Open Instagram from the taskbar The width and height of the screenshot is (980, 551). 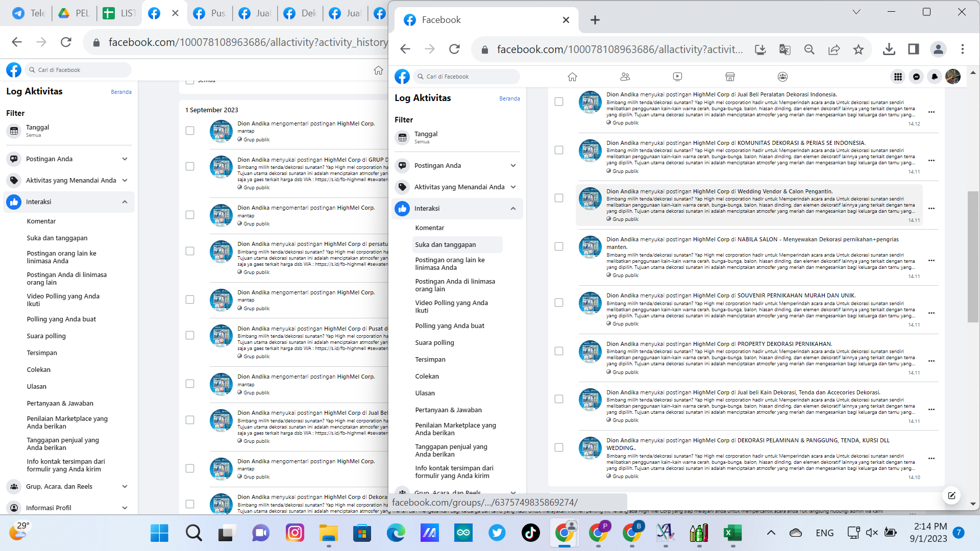pos(295,533)
